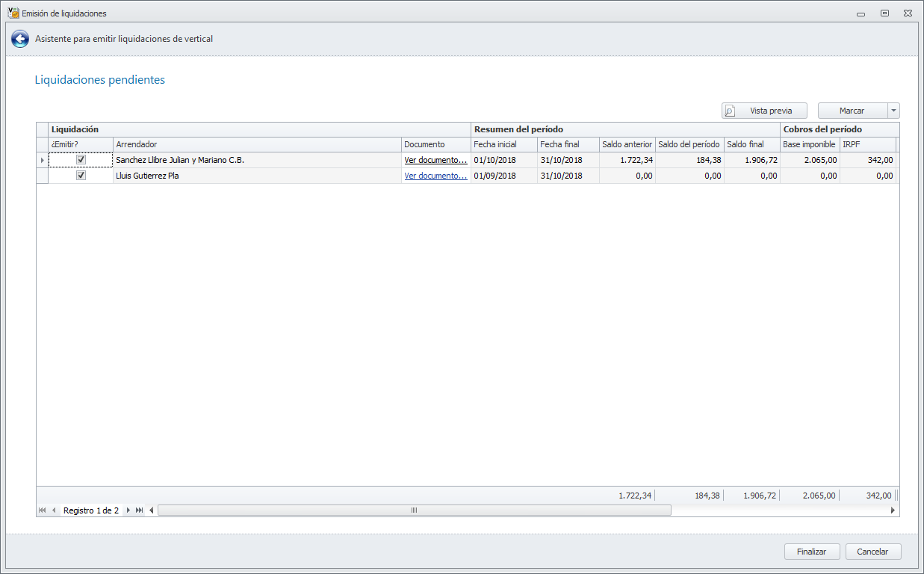Select the 342,00 IRPF cell in Sanchez row

pyautogui.click(x=868, y=160)
